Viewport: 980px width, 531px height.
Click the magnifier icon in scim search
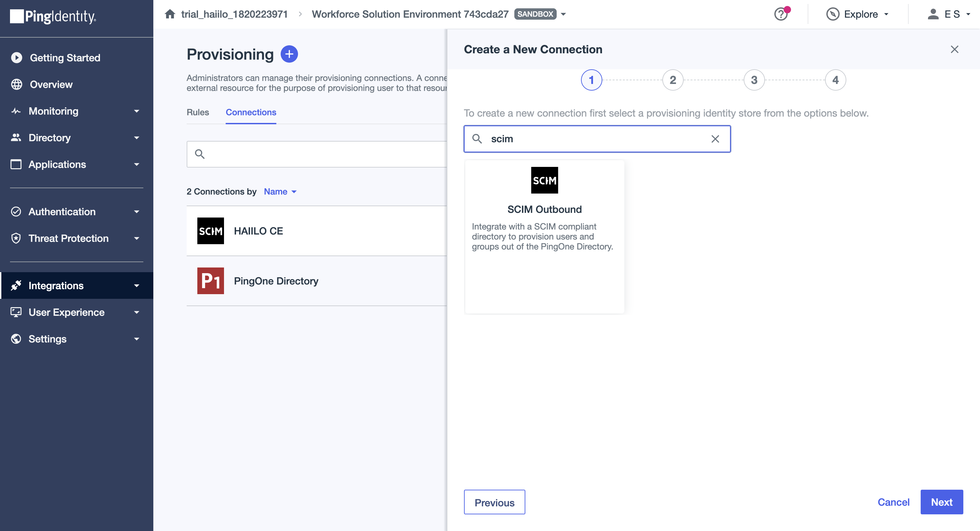[477, 139]
